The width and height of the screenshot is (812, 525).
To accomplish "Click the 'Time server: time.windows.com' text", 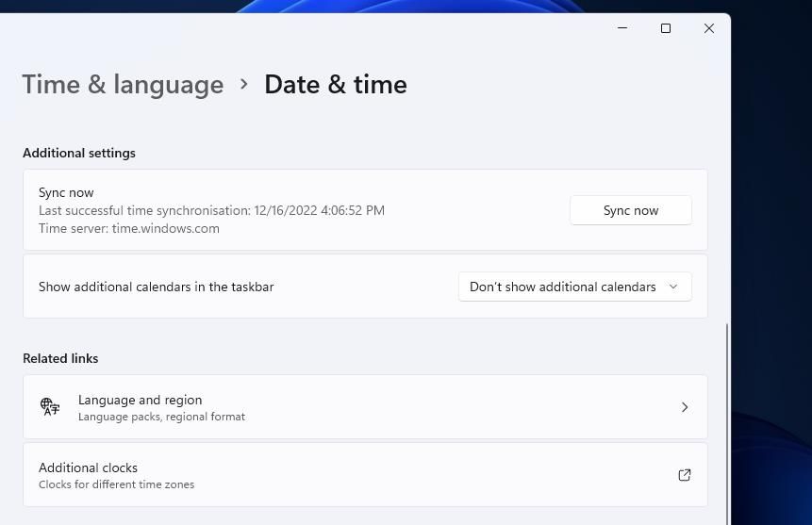I will coord(129,228).
